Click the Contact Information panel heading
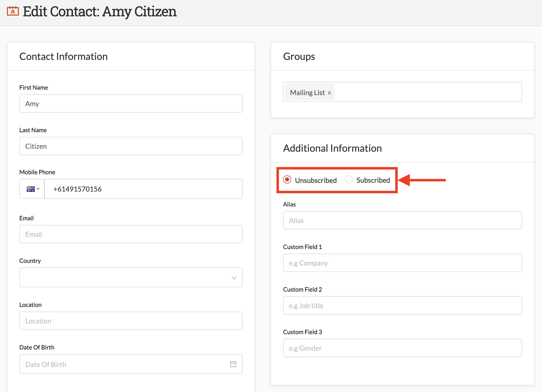 point(64,56)
